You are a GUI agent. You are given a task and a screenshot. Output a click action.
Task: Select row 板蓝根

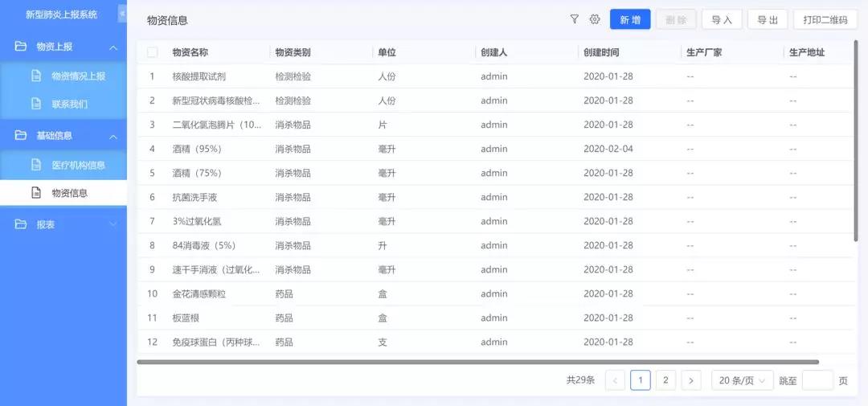[494, 318]
